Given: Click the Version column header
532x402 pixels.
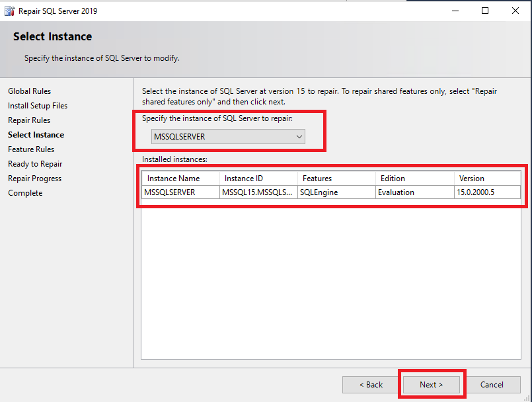Looking at the screenshot, I should click(x=488, y=179).
